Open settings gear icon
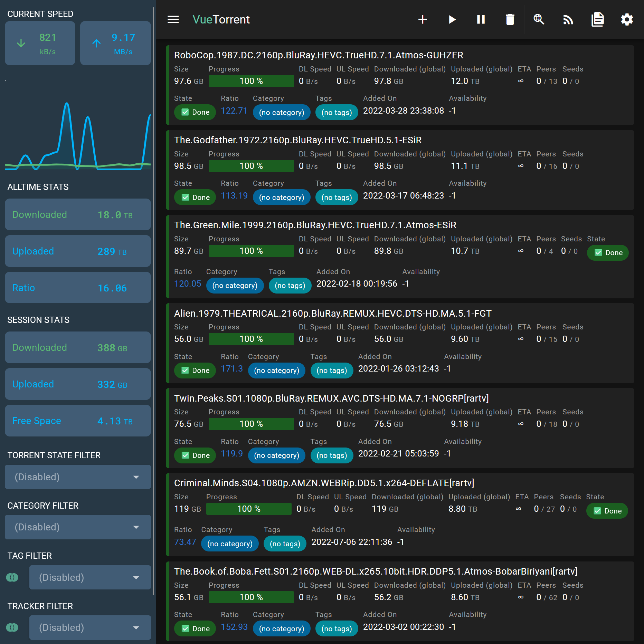The height and width of the screenshot is (644, 644). click(x=627, y=20)
